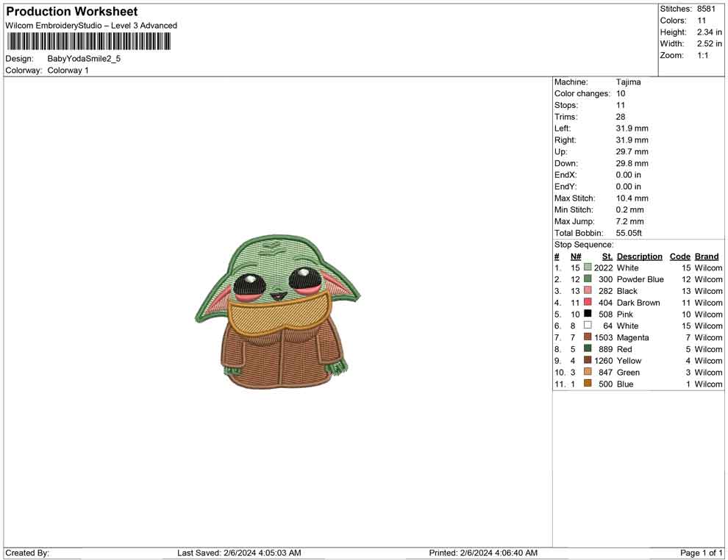Click 'Printed: 2/6/2024 4:06:40 AM' footer
This screenshot has width=728, height=560.
483,553
